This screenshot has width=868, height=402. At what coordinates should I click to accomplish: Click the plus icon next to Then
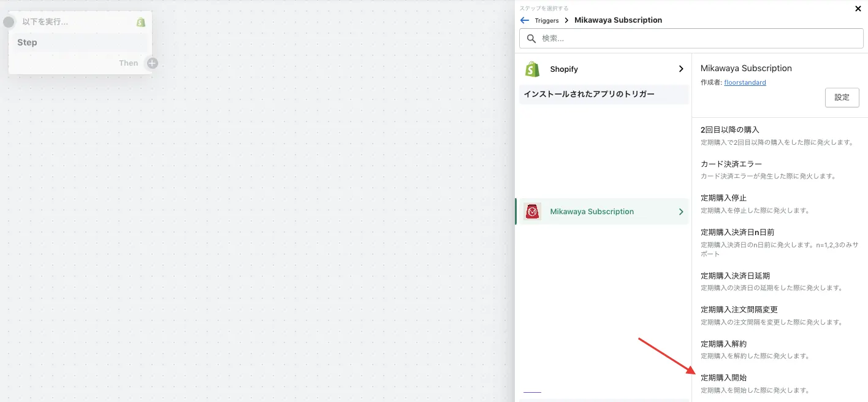coord(152,63)
